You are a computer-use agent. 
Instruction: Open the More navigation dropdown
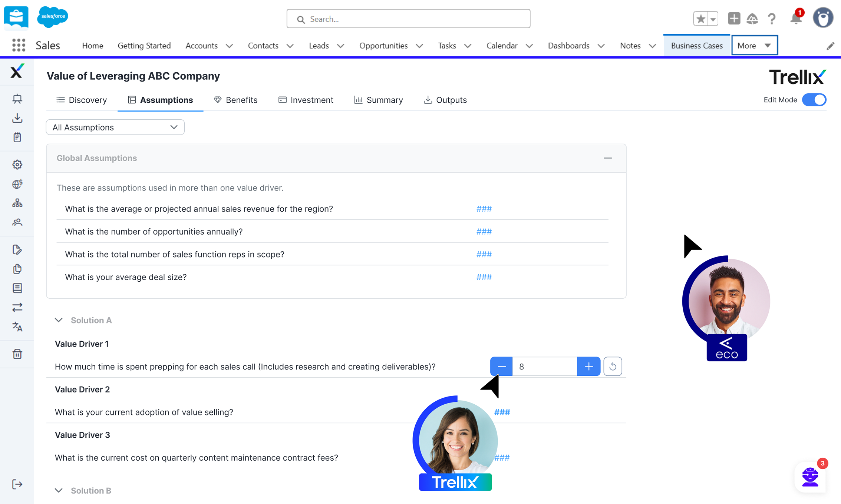(754, 46)
